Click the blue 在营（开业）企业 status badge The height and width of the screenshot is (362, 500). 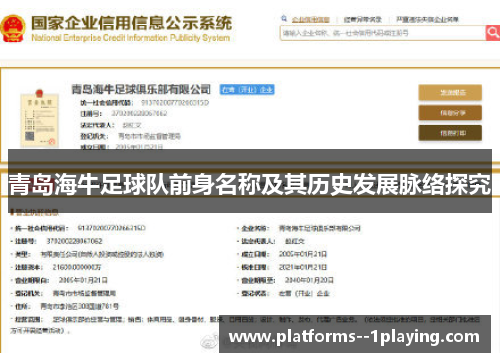[x=247, y=89]
